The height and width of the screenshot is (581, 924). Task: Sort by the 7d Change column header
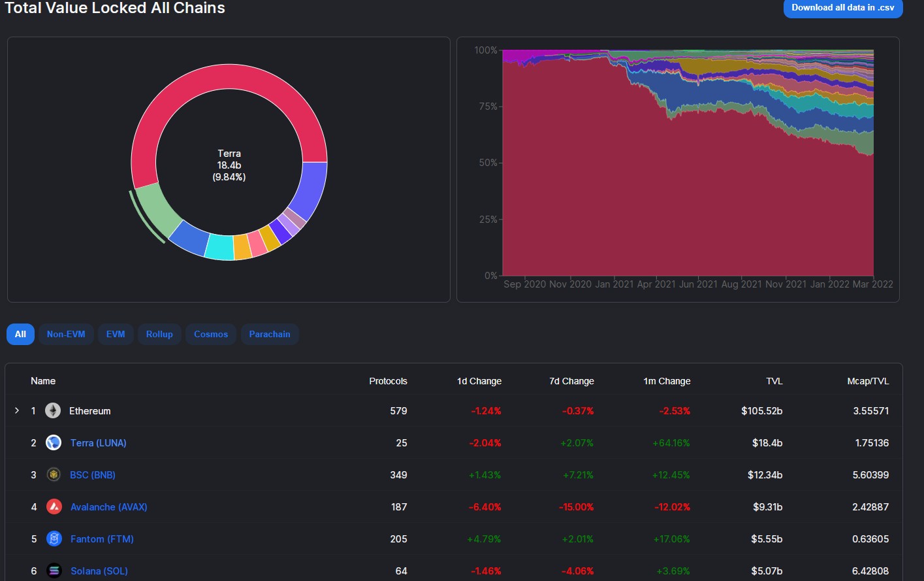pyautogui.click(x=571, y=380)
